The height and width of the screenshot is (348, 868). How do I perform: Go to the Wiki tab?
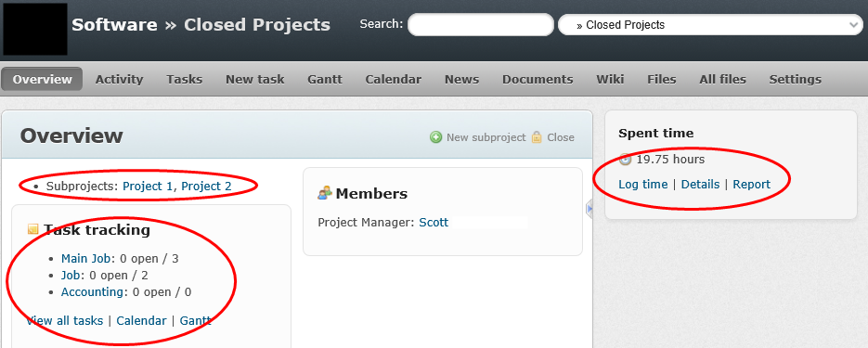[610, 79]
